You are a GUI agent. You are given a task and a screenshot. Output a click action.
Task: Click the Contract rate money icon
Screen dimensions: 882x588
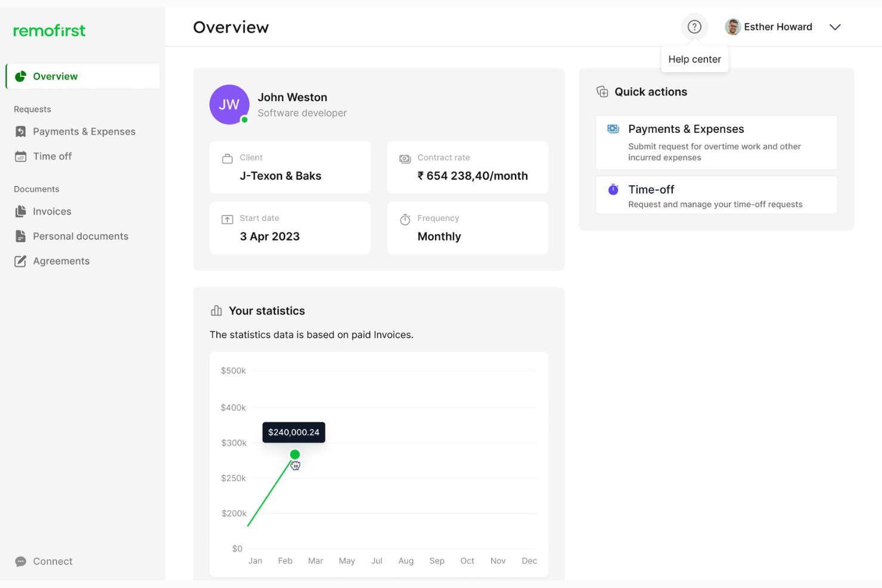point(405,158)
